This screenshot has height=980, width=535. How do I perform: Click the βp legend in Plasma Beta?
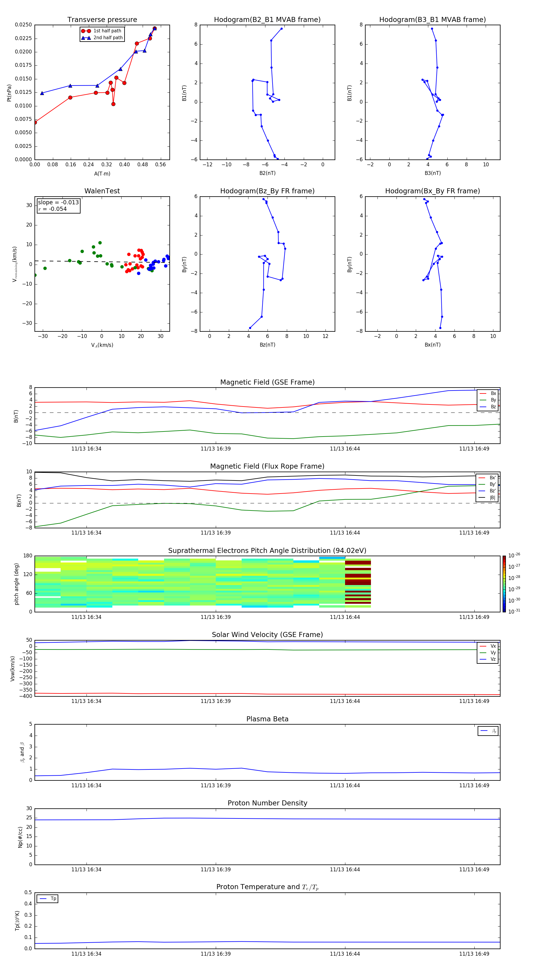pos(488,731)
